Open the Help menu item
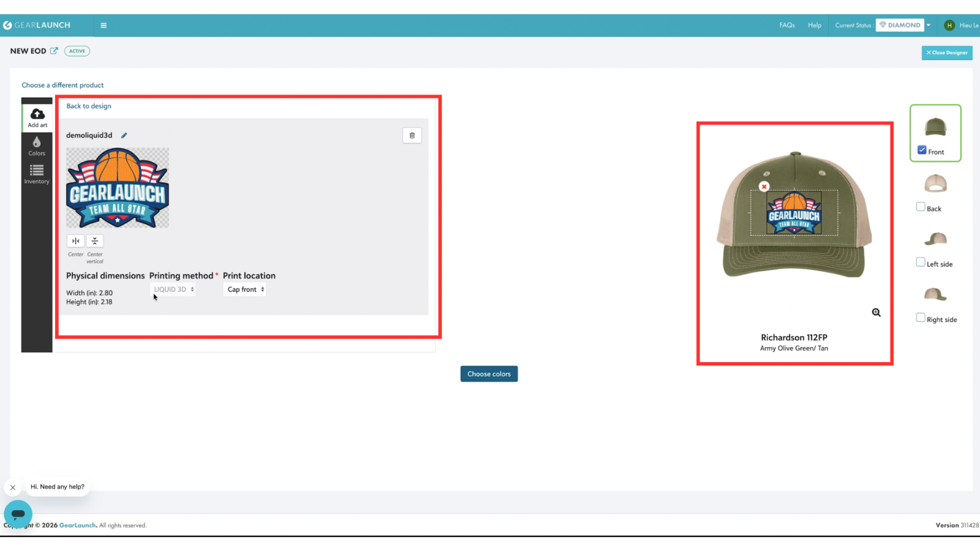The height and width of the screenshot is (551, 980). pos(814,25)
